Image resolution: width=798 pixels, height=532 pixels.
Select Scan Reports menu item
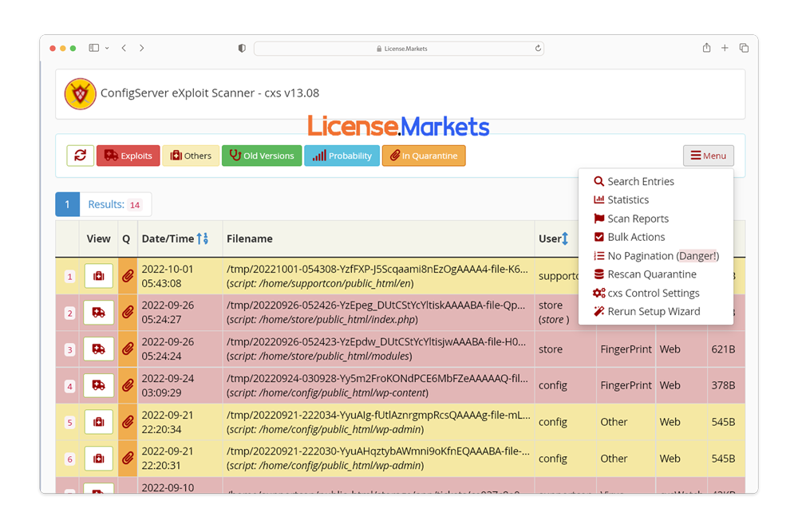[x=631, y=219]
